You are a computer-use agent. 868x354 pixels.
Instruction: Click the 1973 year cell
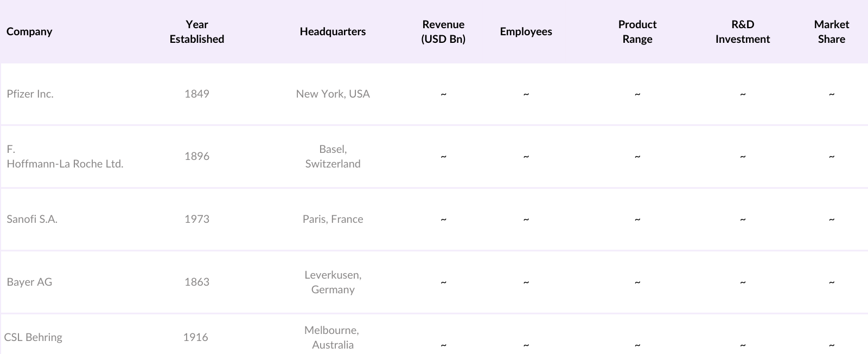196,219
